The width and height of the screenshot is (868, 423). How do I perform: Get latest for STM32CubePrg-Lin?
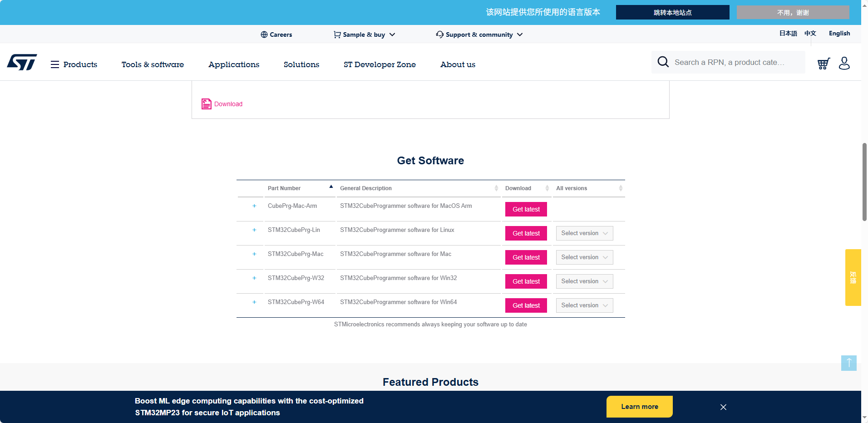coord(526,233)
